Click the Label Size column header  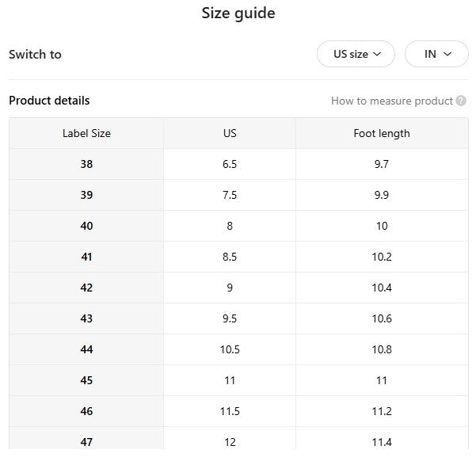coord(86,133)
